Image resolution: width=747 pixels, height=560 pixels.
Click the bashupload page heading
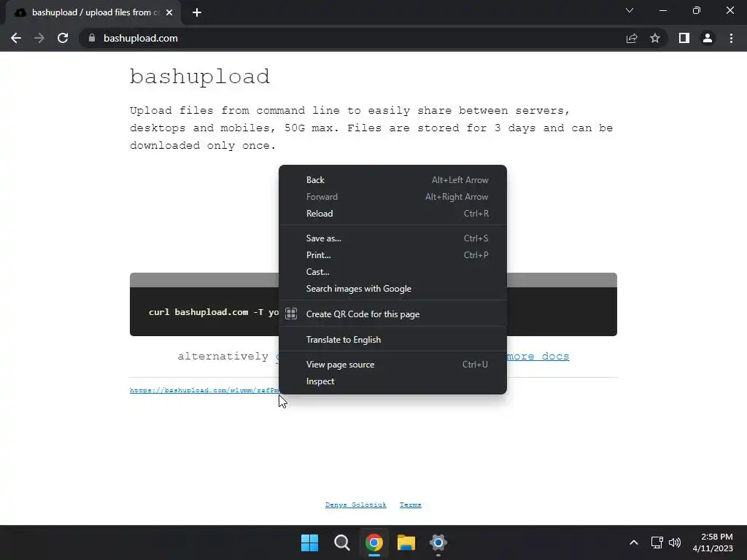tap(200, 76)
